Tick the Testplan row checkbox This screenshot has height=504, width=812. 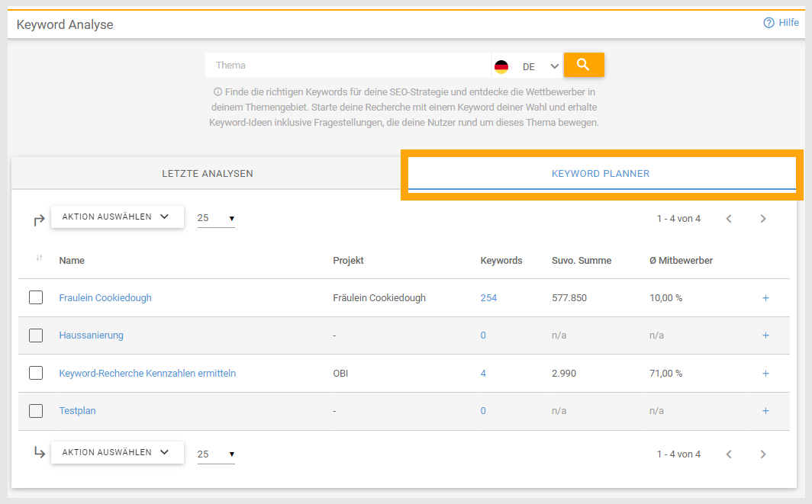(x=36, y=411)
